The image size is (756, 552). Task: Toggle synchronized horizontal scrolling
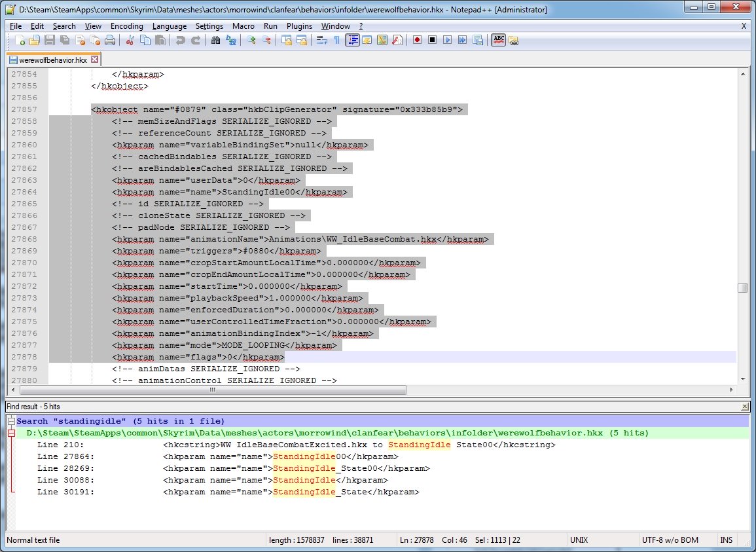coord(302,41)
